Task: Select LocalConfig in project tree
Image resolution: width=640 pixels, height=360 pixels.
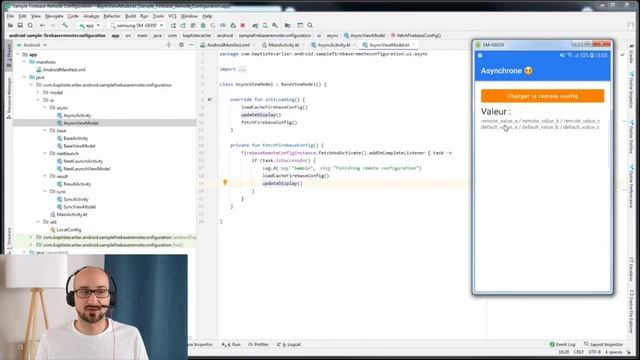Action: (69, 230)
